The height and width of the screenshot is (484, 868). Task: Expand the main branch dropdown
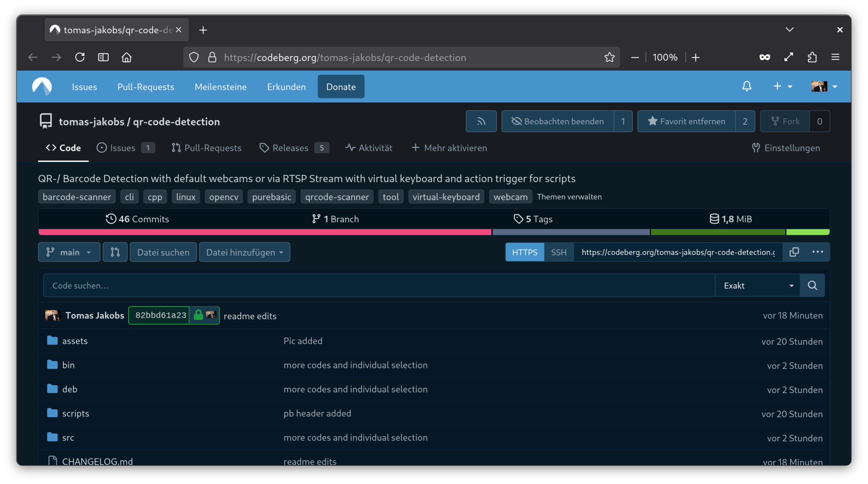(69, 252)
